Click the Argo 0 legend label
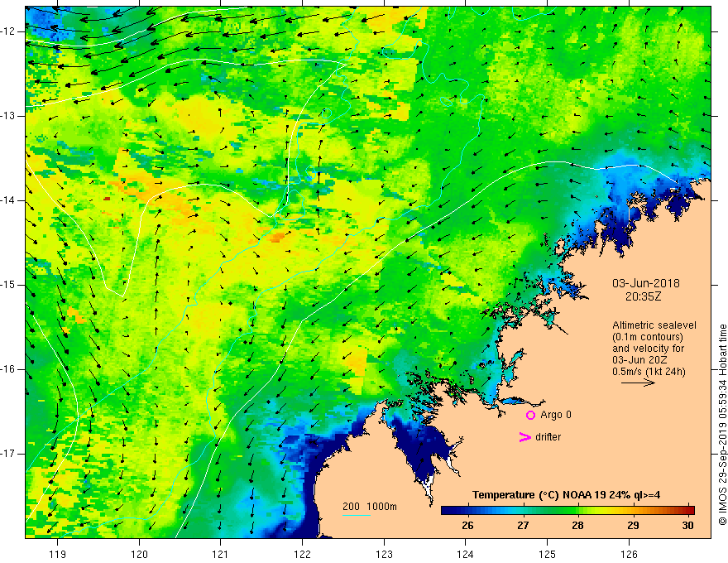The image size is (728, 563). (556, 415)
